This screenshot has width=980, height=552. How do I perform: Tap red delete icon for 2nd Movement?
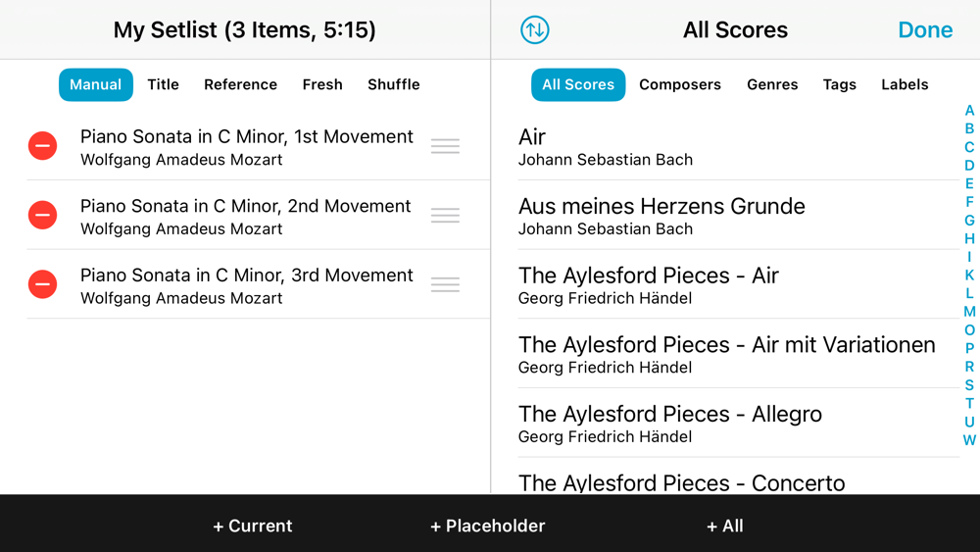42,215
